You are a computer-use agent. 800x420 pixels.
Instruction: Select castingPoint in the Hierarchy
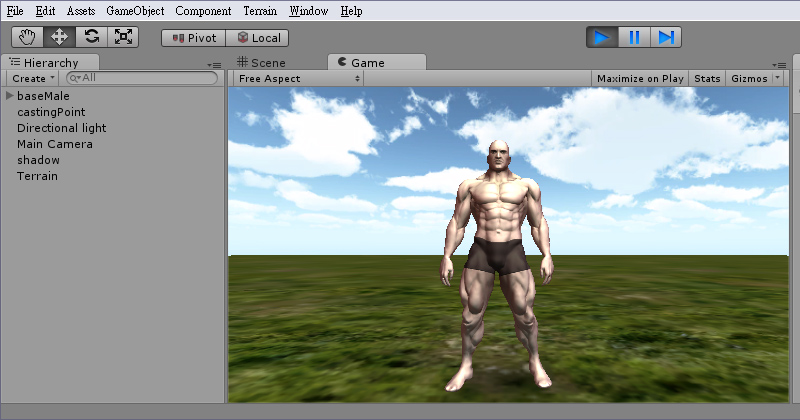tap(51, 112)
